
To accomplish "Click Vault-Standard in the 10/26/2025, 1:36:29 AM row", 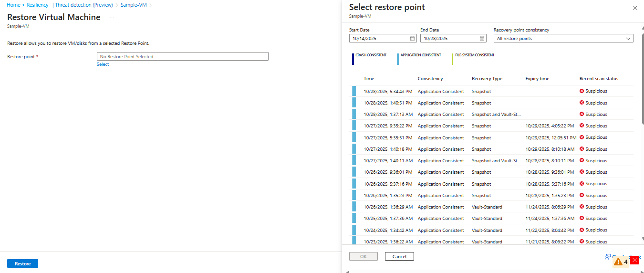I will pyautogui.click(x=487, y=207).
